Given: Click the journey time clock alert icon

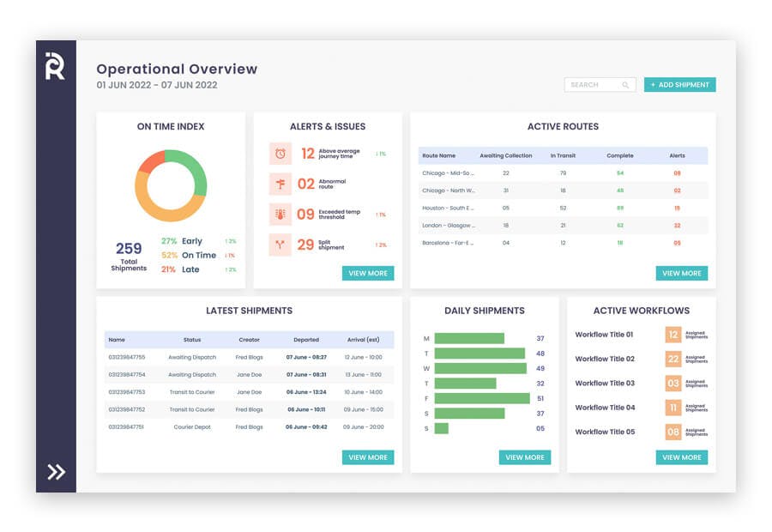Looking at the screenshot, I should 280,154.
